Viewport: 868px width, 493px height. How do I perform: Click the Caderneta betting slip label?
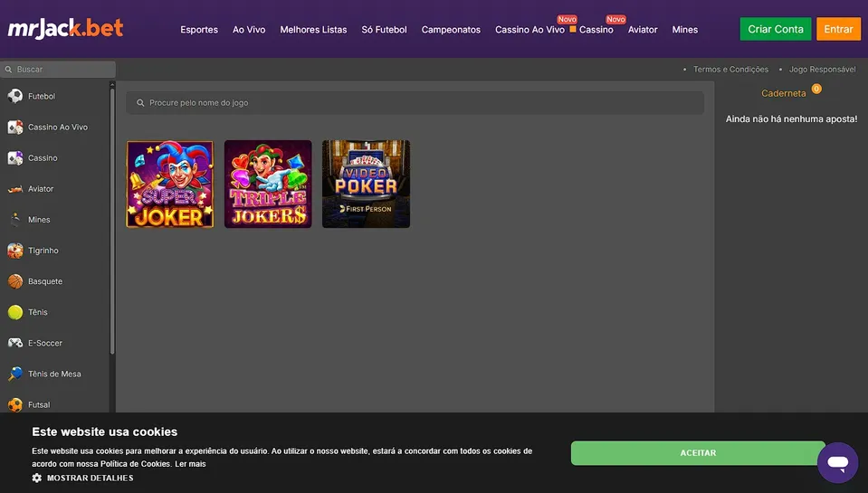(x=783, y=93)
